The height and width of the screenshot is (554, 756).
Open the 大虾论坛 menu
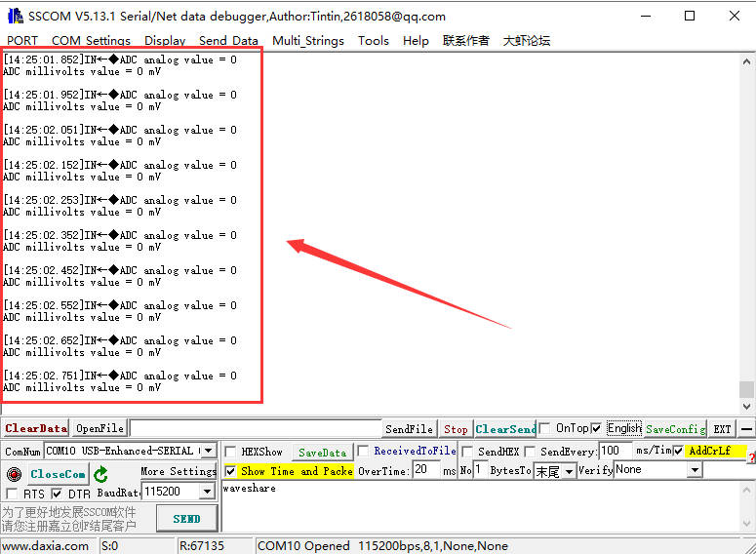(527, 41)
